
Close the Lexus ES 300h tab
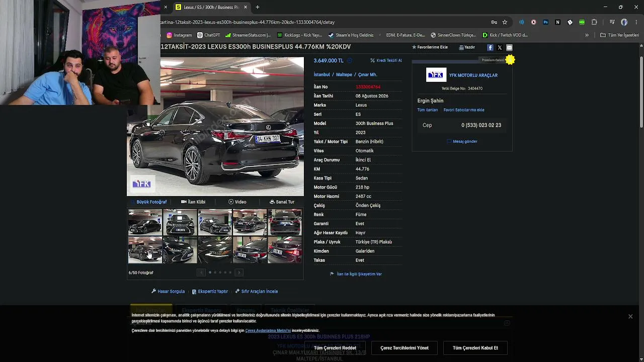coord(246,7)
